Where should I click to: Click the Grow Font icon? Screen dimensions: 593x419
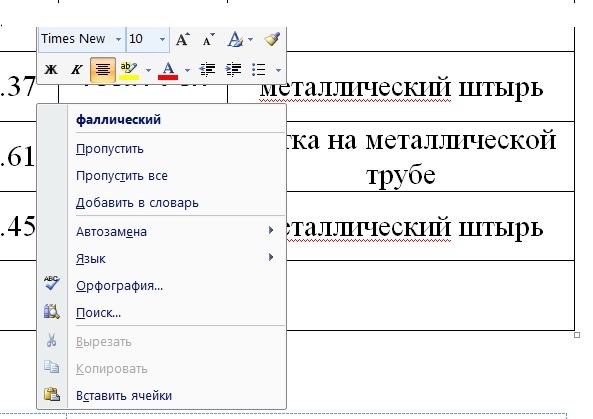tap(183, 39)
